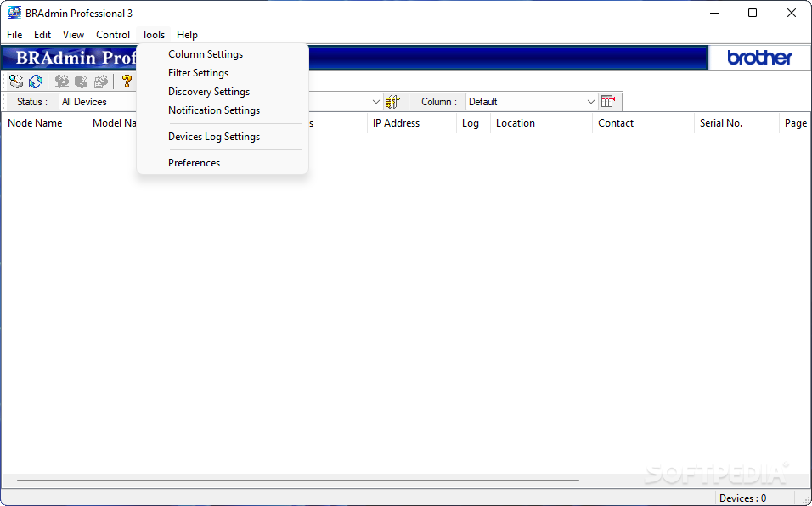
Task: Click the refresh status toolbar icon
Action: 36,82
